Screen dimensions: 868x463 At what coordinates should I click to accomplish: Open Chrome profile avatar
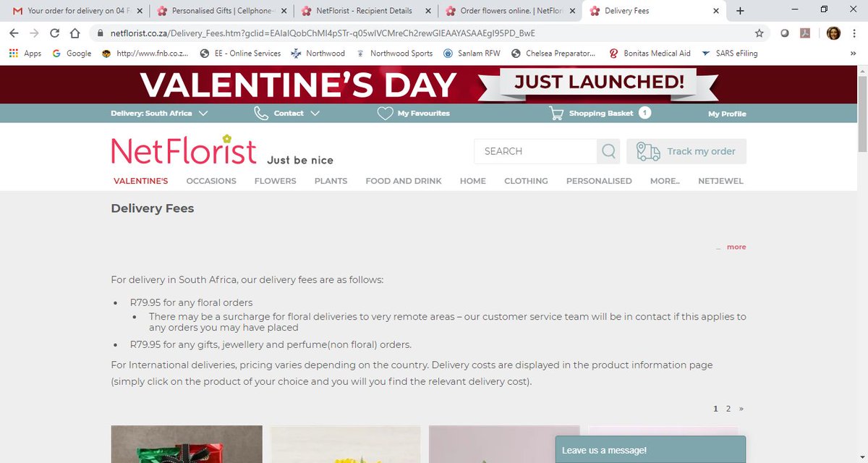tap(833, 33)
